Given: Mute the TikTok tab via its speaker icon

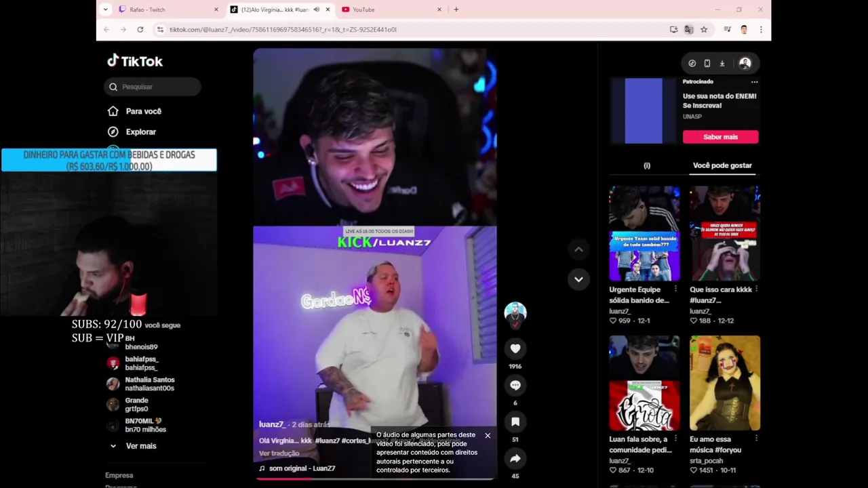Looking at the screenshot, I should click(316, 9).
